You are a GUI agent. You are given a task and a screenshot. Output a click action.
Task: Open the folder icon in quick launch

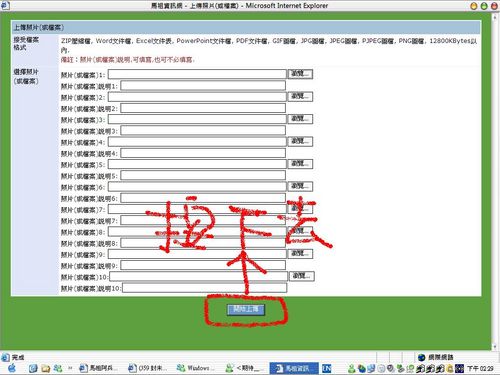tap(46, 368)
